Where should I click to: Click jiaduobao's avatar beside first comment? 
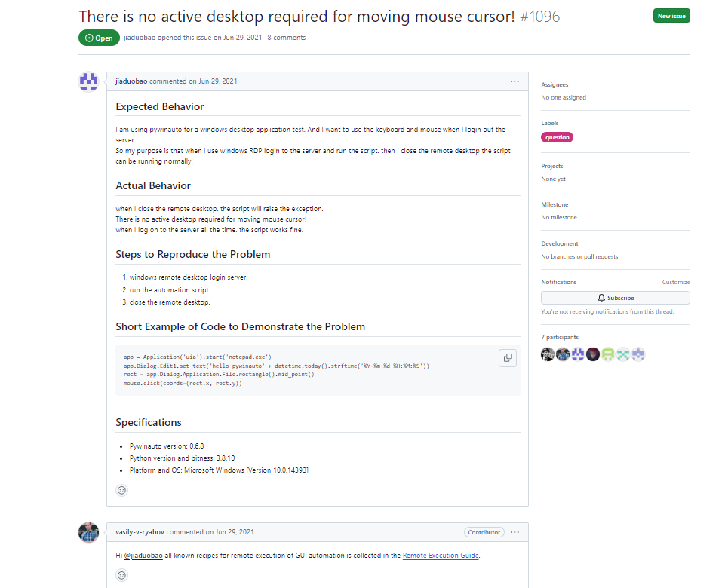tap(88, 81)
